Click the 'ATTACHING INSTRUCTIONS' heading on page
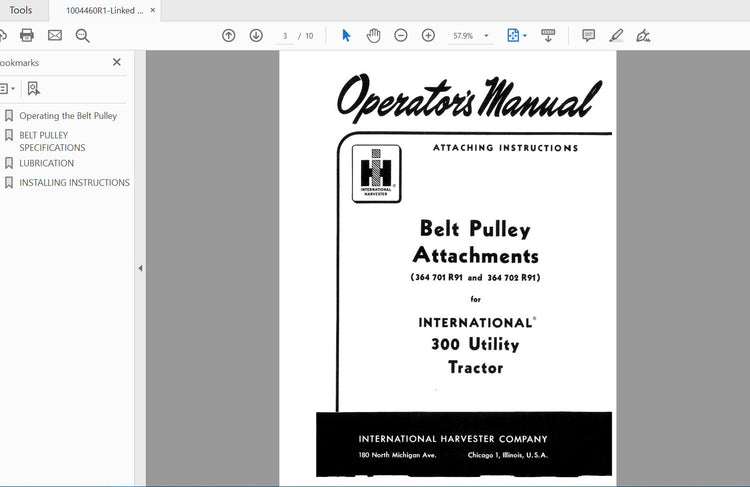 point(506,148)
